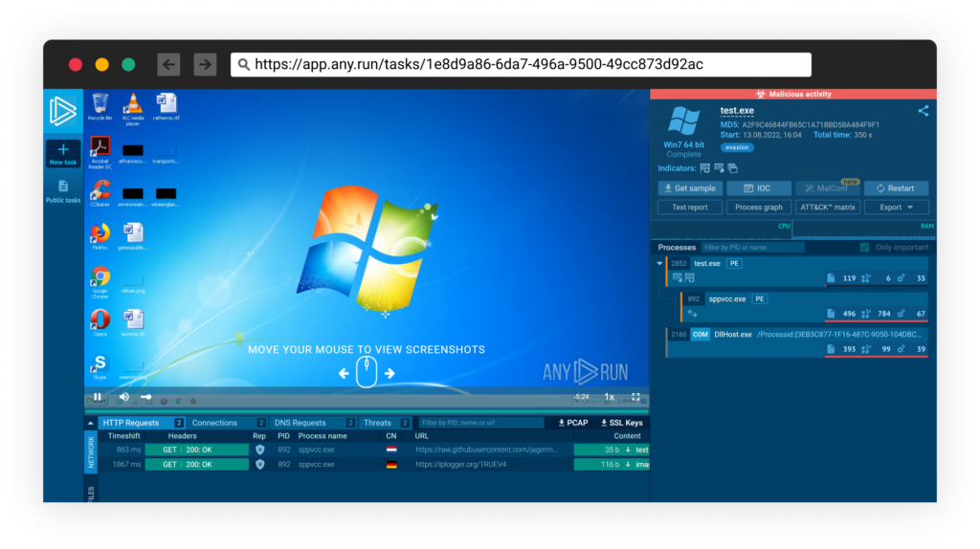Start a New task from the sidebar
This screenshot has height=549, width=980.
(63, 154)
